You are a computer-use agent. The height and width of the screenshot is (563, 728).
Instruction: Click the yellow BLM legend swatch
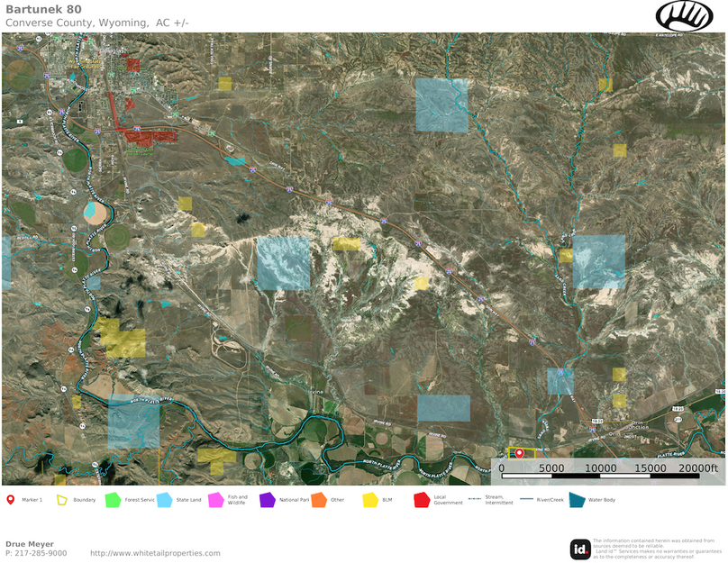point(369,499)
